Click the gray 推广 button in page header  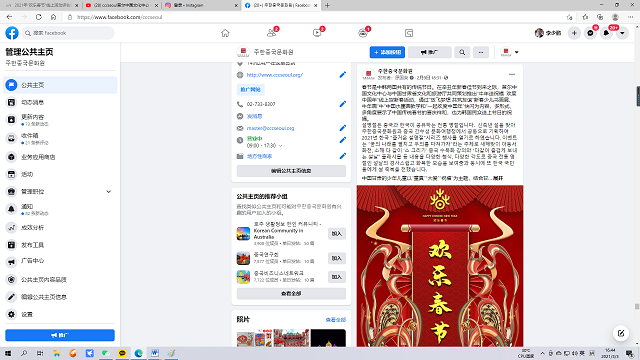click(430, 52)
